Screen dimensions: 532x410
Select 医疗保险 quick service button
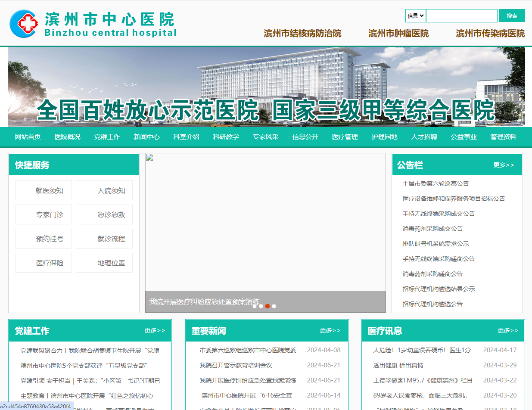pyautogui.click(x=44, y=263)
